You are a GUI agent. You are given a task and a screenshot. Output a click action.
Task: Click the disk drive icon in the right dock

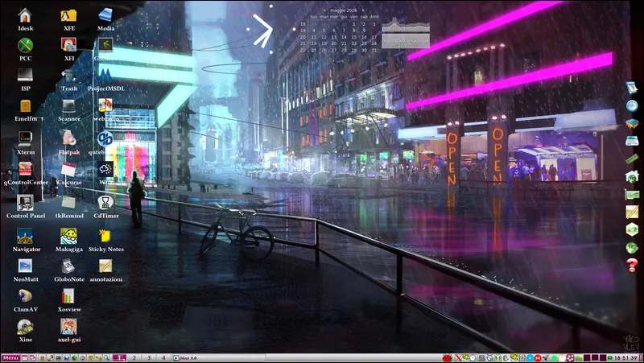click(632, 141)
